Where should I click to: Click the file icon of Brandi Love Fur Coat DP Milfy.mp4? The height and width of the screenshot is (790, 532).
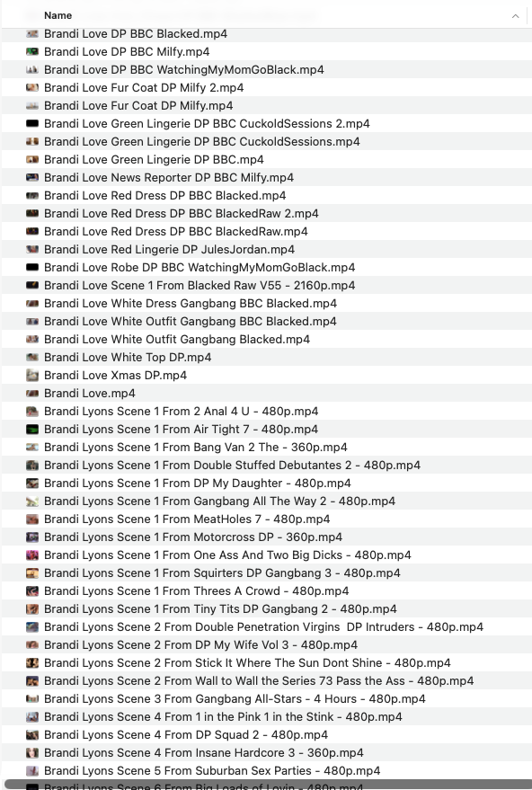[x=32, y=106]
